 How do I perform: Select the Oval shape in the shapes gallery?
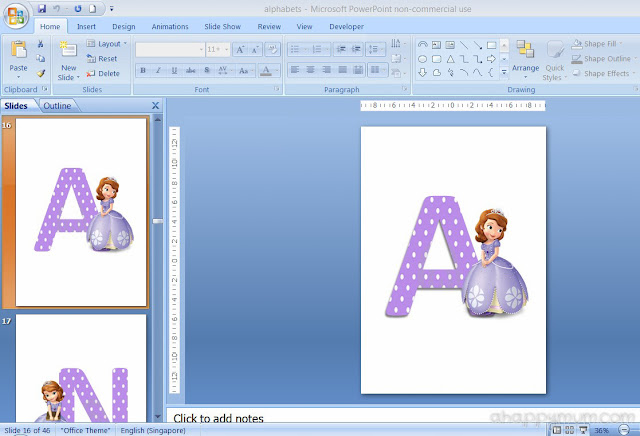click(422, 59)
